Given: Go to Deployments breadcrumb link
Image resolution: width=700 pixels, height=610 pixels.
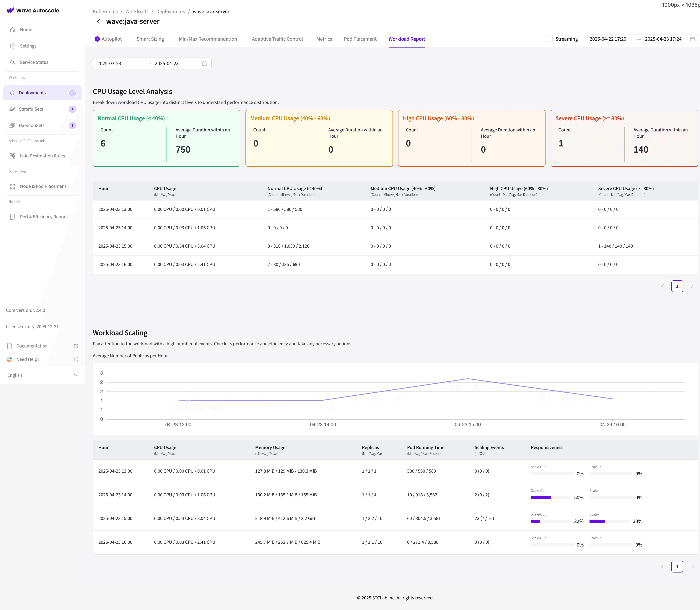Looking at the screenshot, I should pos(171,12).
